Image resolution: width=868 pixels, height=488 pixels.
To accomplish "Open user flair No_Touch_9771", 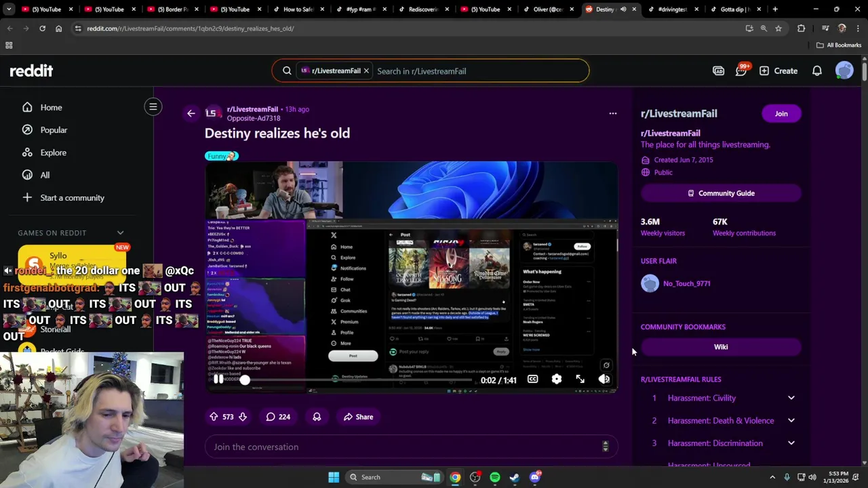I will [686, 283].
